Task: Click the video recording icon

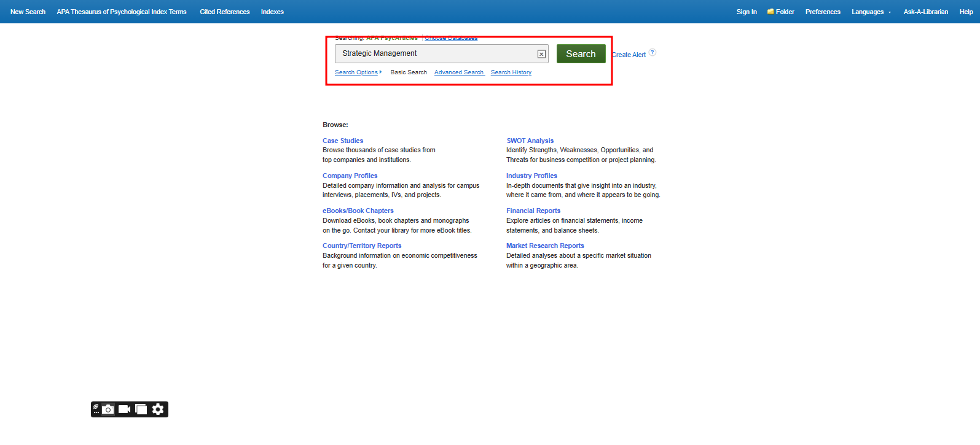Action: 125,409
